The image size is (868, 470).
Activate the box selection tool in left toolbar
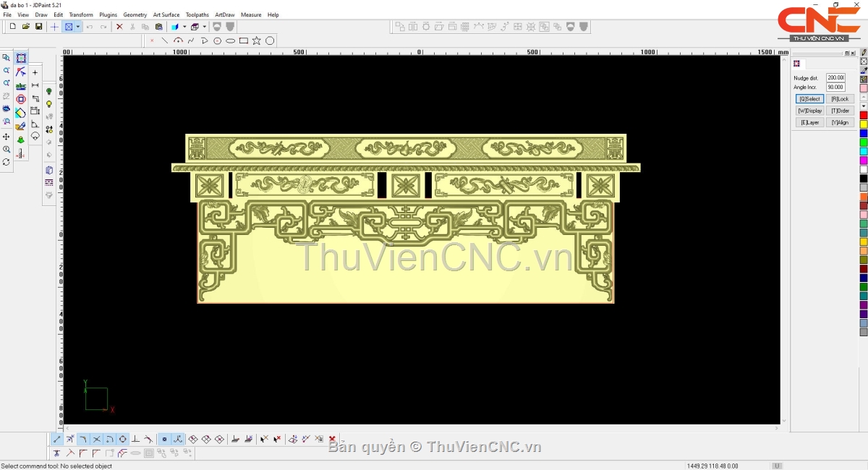[x=21, y=58]
